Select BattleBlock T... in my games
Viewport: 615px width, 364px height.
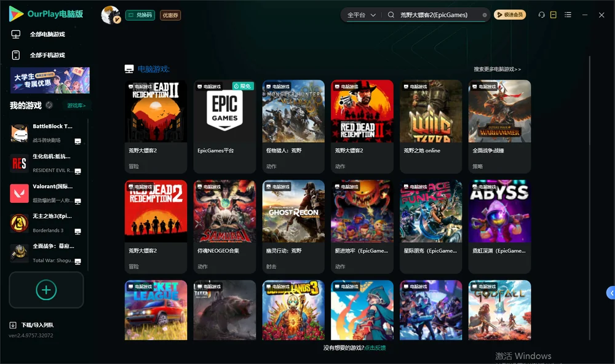(46, 133)
